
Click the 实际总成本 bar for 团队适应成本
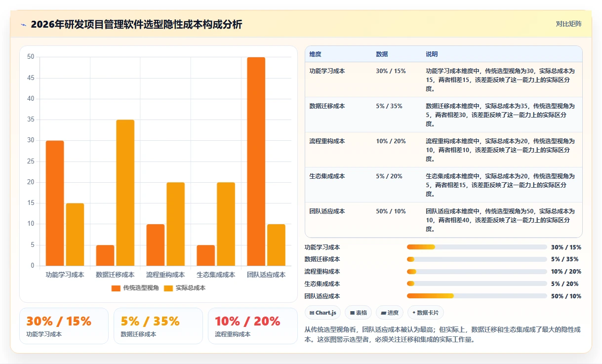tap(276, 245)
